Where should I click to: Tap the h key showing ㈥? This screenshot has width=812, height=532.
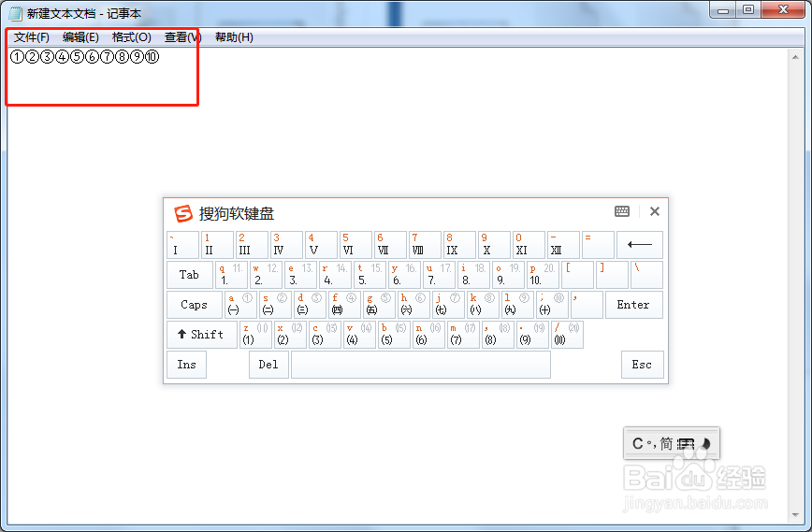413,305
